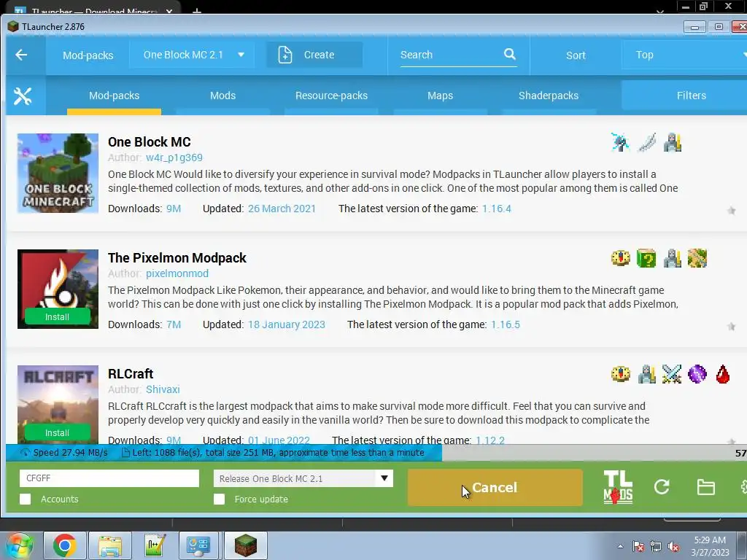Click the 1.16.4 game version value

point(496,209)
